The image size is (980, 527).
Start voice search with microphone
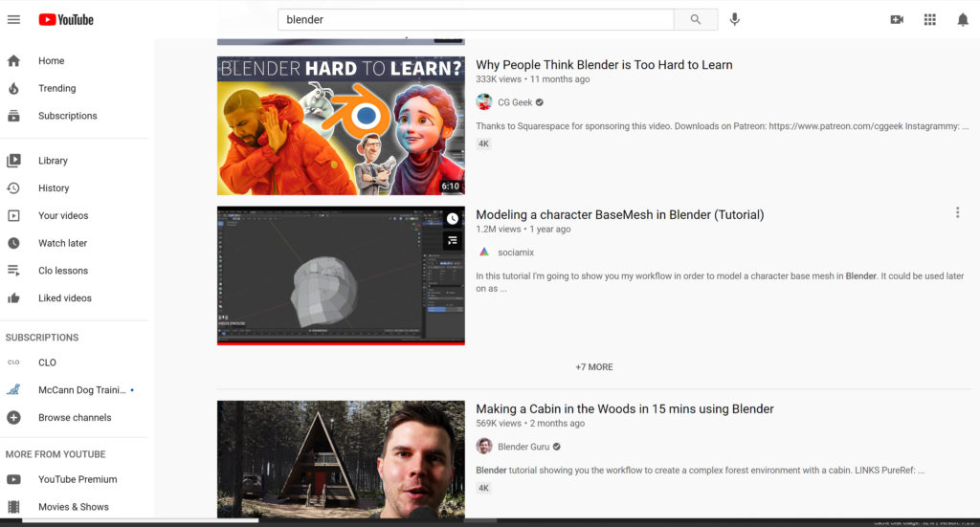pos(735,19)
